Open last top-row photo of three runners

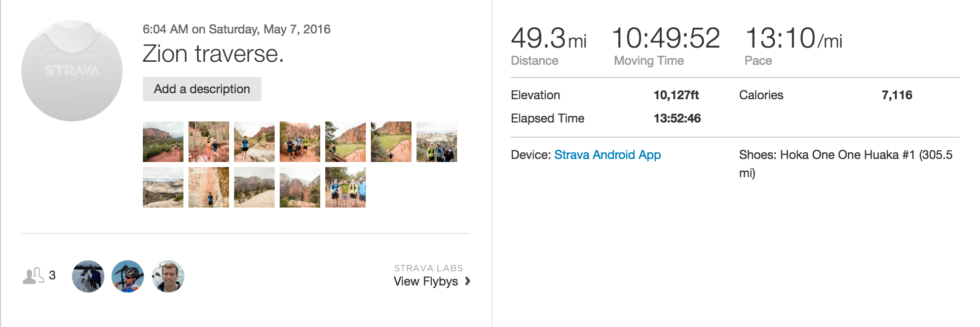pyautogui.click(x=437, y=142)
